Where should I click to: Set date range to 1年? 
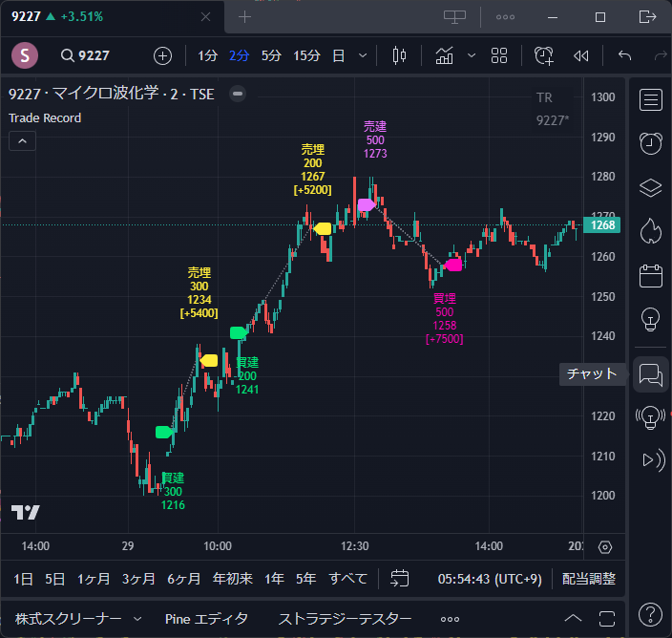tap(274, 579)
